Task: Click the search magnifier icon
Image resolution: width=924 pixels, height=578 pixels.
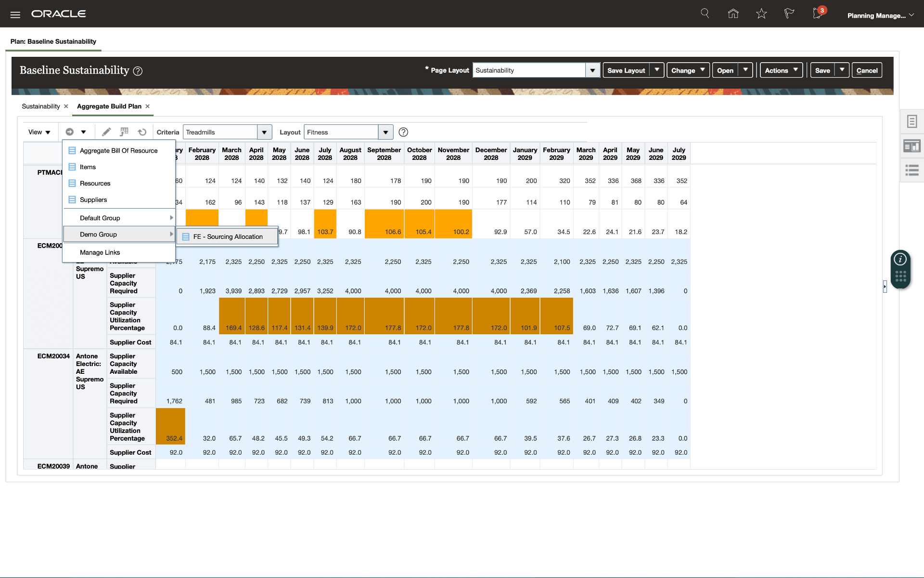Action: coord(705,13)
